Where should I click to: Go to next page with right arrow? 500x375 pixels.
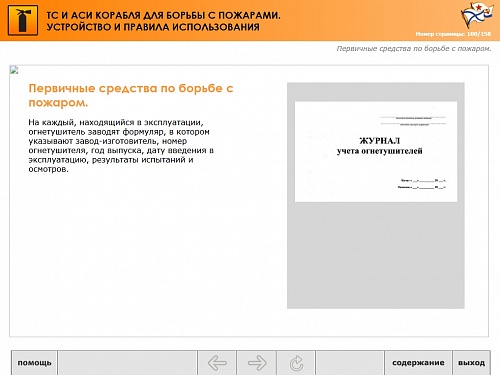[x=257, y=363]
